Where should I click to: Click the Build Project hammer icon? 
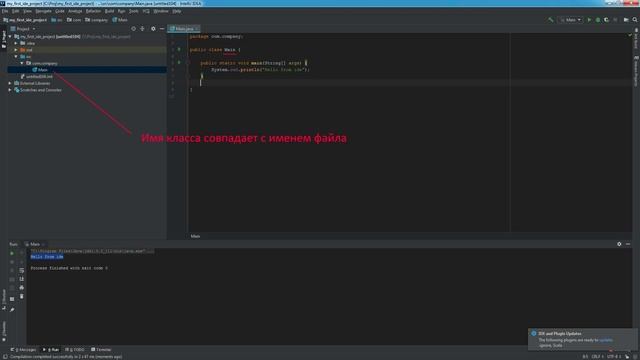(551, 20)
